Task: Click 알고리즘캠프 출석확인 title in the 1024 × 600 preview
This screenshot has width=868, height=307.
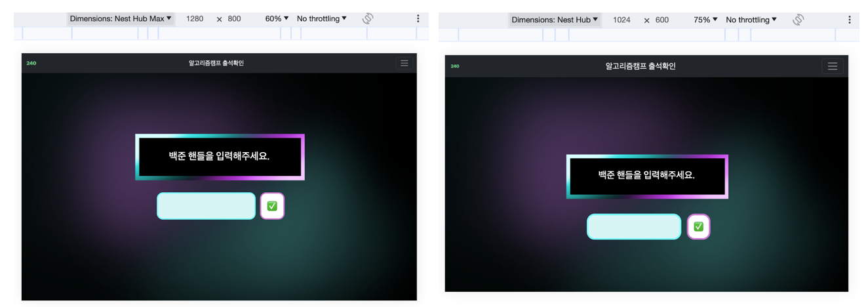Action: 641,66
